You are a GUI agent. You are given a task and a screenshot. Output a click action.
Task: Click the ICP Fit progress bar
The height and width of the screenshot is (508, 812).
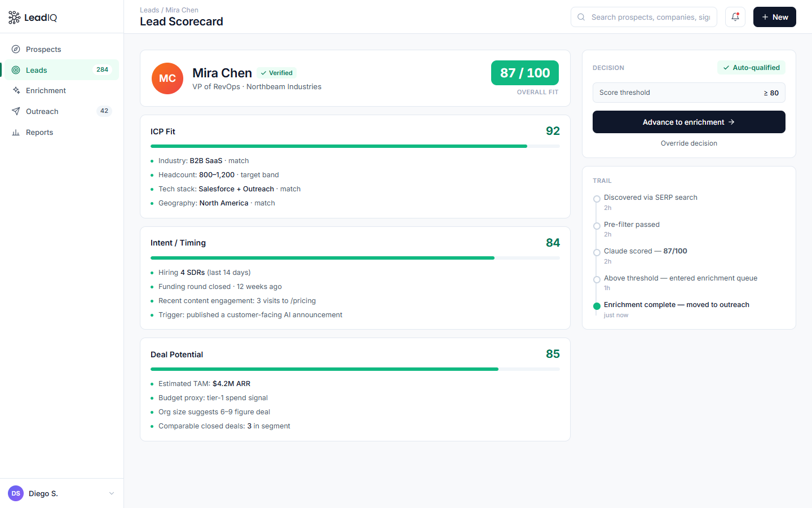click(x=355, y=146)
